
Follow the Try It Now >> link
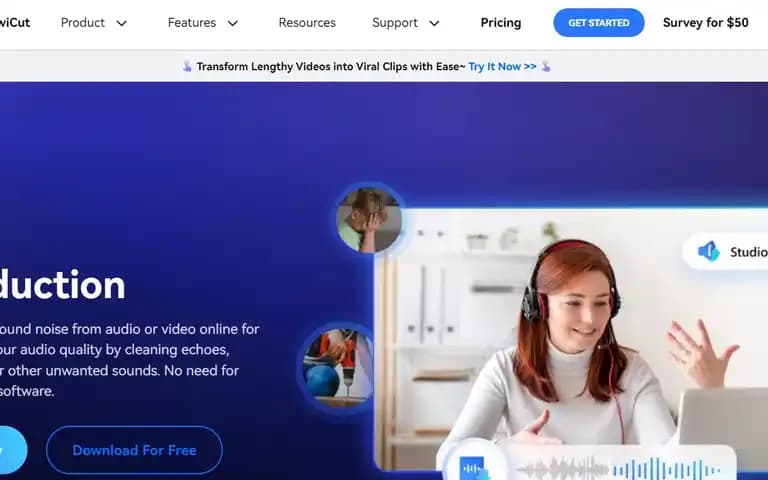pyautogui.click(x=502, y=66)
